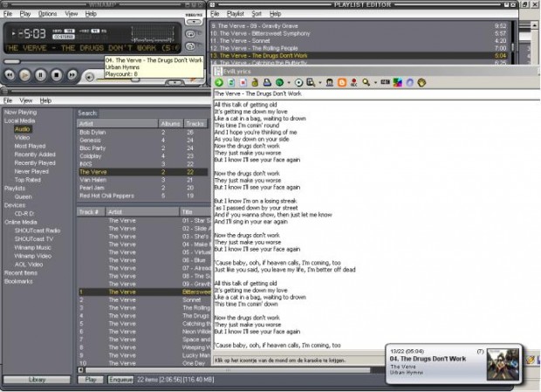Click the padlock icon in EvilLyrics toolbar
Image resolution: width=541 pixels, height=392 pixels.
coord(255,82)
